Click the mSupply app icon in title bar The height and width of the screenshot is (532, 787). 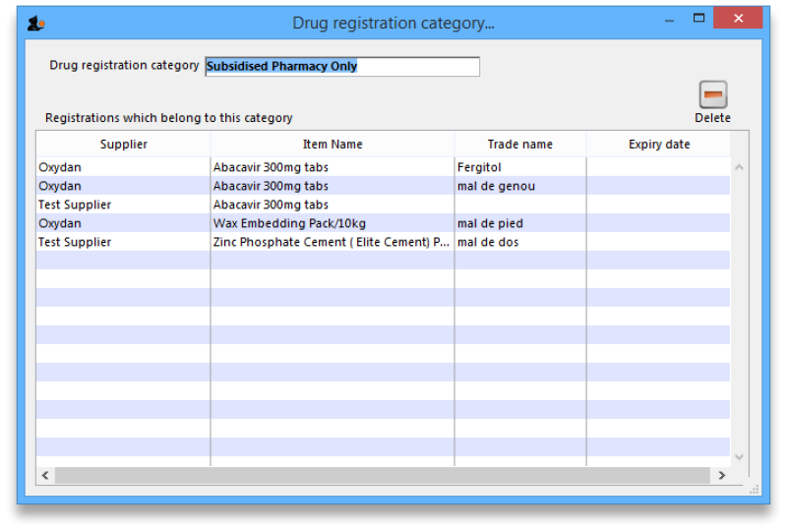pyautogui.click(x=35, y=23)
